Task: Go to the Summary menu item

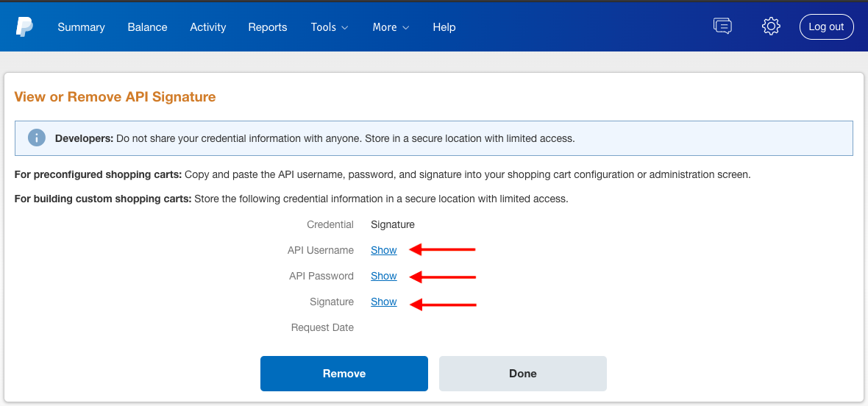Action: [x=81, y=27]
